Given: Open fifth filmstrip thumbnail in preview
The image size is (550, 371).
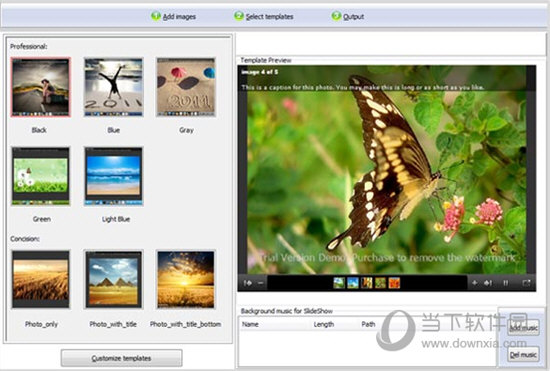Looking at the screenshot, I should (x=394, y=283).
